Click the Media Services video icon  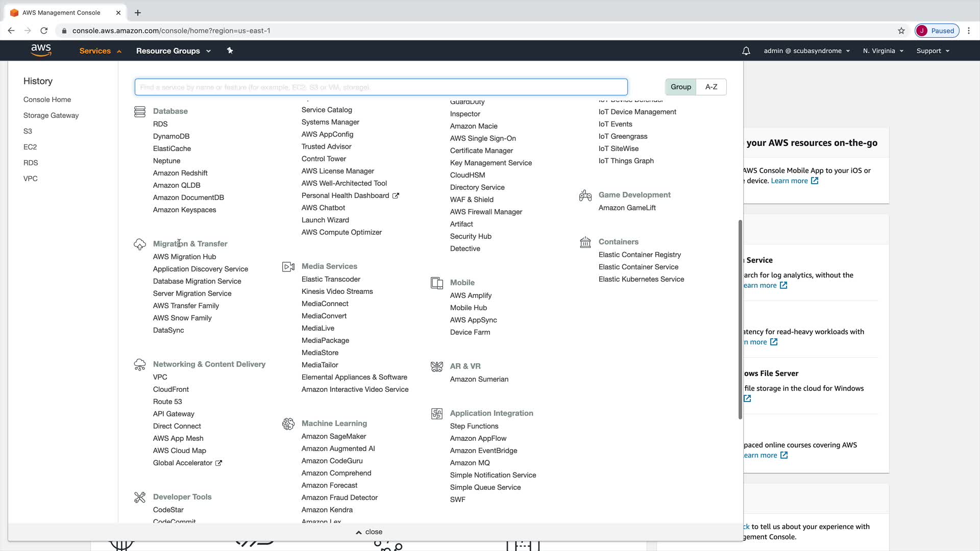[288, 267]
